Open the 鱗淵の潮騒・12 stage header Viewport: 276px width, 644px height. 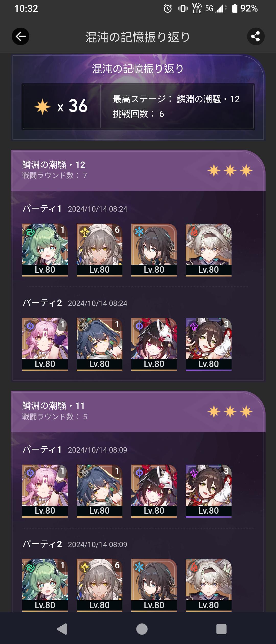click(138, 170)
